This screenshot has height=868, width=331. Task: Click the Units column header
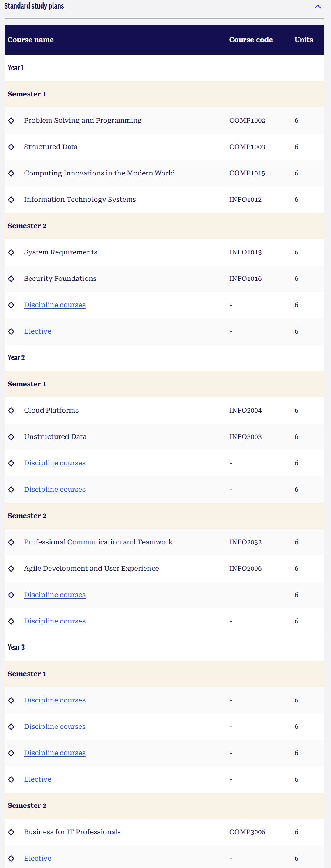click(304, 40)
